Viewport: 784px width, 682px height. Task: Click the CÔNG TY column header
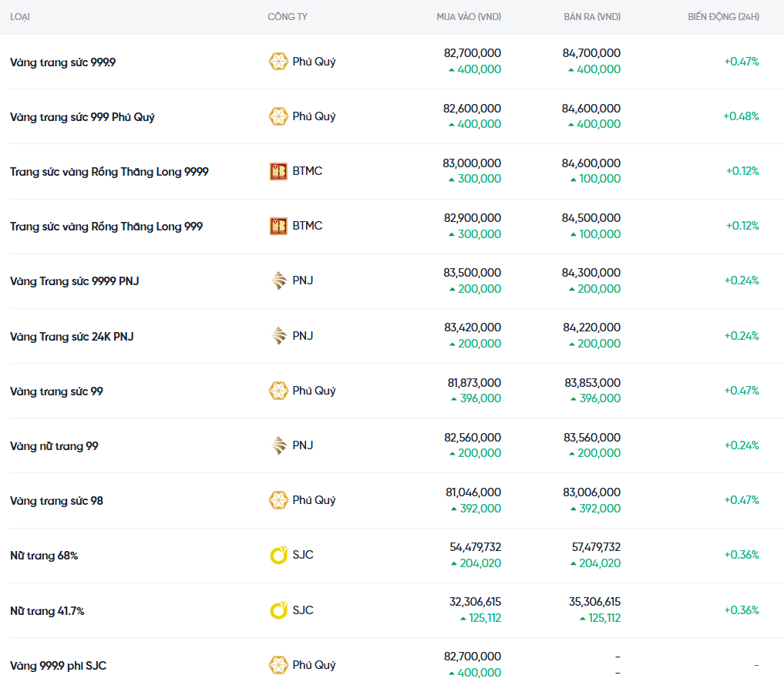[288, 17]
